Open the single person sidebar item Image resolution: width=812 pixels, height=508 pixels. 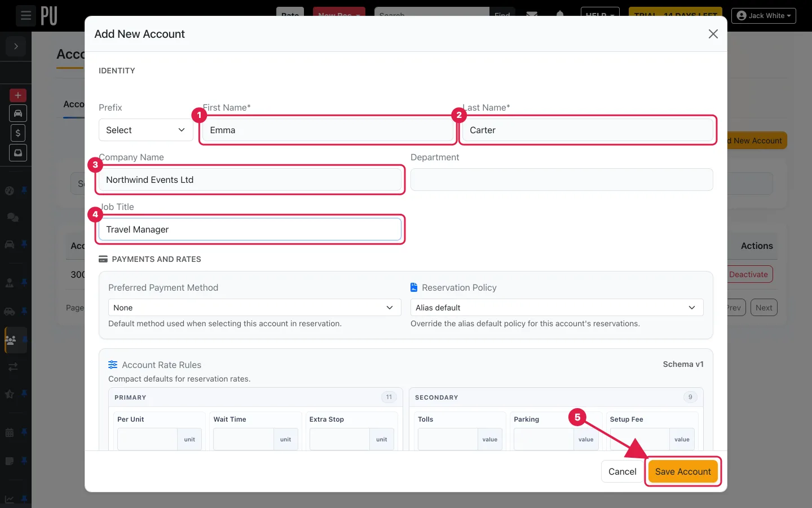click(10, 283)
